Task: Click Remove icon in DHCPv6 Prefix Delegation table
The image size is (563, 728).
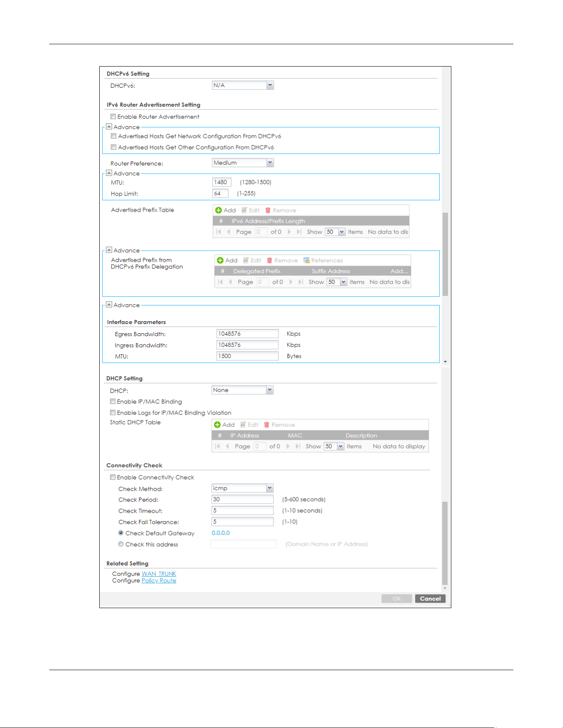Action: pyautogui.click(x=269, y=260)
